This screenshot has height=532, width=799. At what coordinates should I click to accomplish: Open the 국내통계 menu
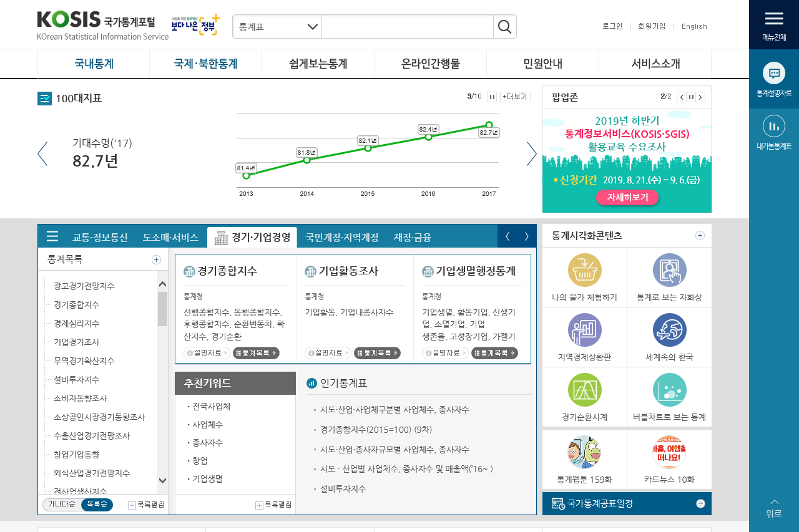(x=92, y=63)
